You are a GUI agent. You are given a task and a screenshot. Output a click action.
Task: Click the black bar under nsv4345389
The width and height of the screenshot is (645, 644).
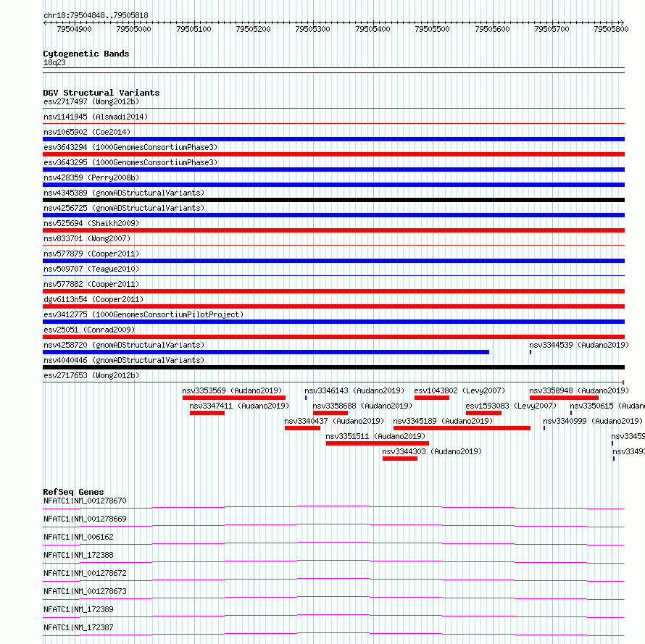click(333, 200)
